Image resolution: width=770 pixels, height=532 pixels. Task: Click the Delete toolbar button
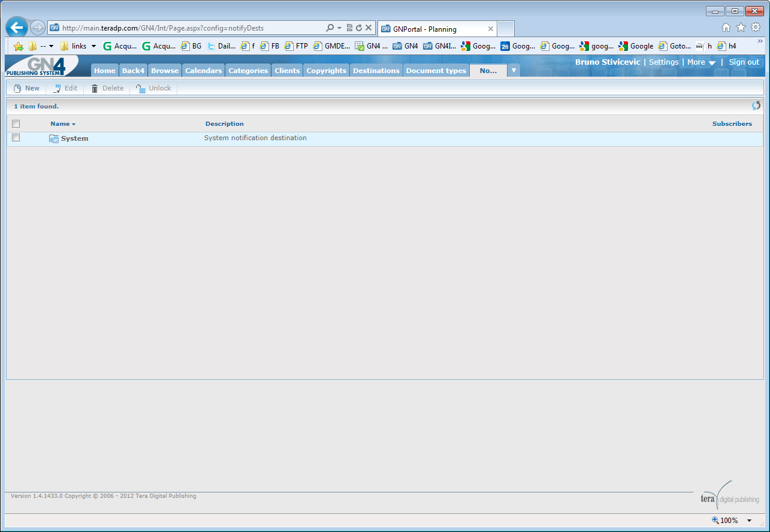(107, 88)
